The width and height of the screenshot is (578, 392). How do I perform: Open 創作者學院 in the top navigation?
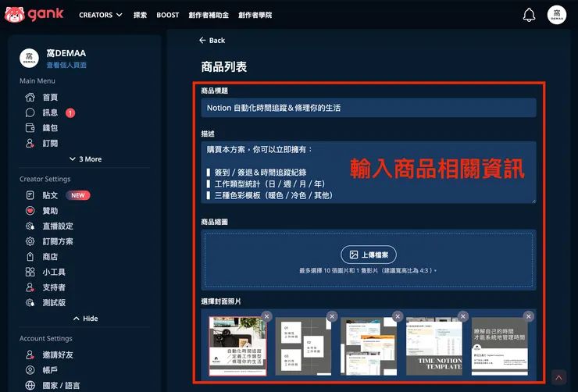pos(255,15)
